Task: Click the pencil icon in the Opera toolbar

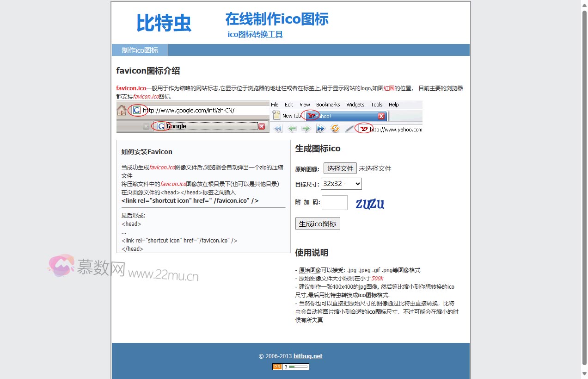Action: coord(348,129)
